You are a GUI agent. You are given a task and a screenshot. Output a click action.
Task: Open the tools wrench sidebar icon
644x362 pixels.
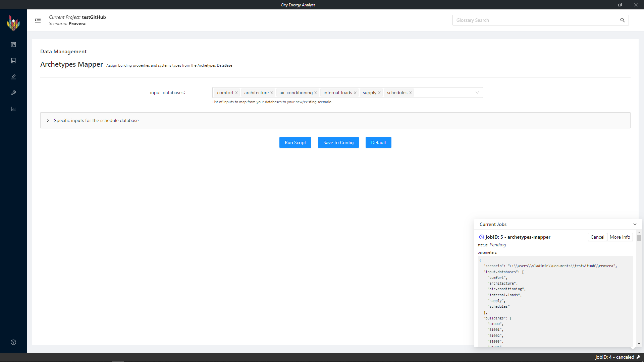pyautogui.click(x=13, y=93)
